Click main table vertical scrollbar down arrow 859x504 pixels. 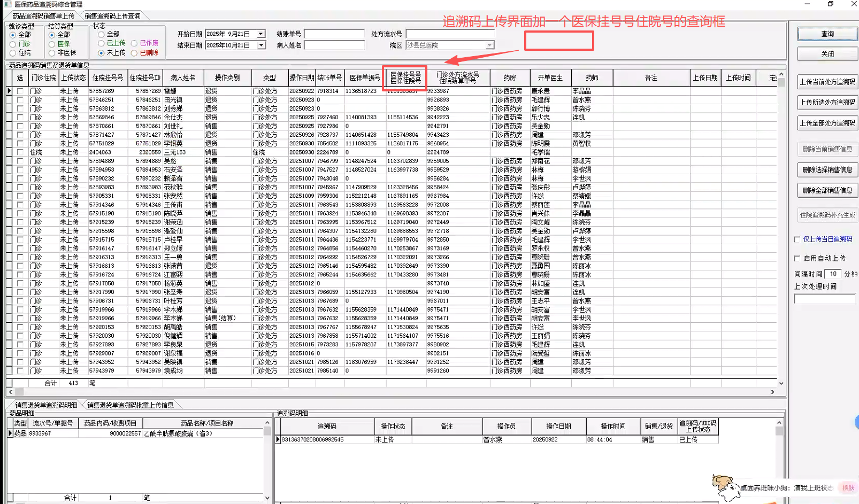pyautogui.click(x=781, y=383)
